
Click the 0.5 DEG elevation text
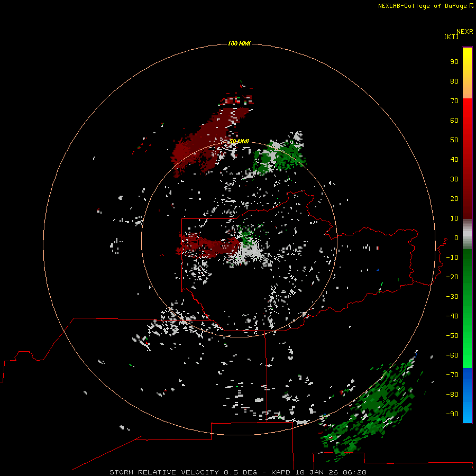241,472
